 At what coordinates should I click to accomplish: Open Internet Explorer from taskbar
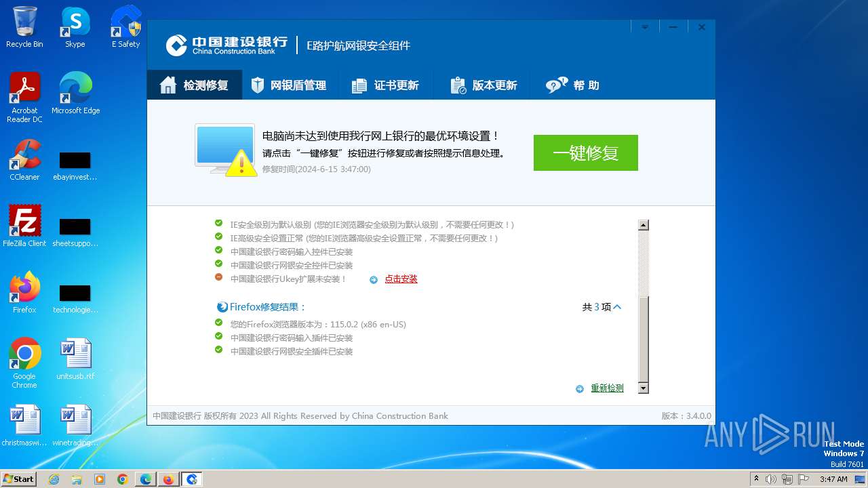pyautogui.click(x=54, y=479)
